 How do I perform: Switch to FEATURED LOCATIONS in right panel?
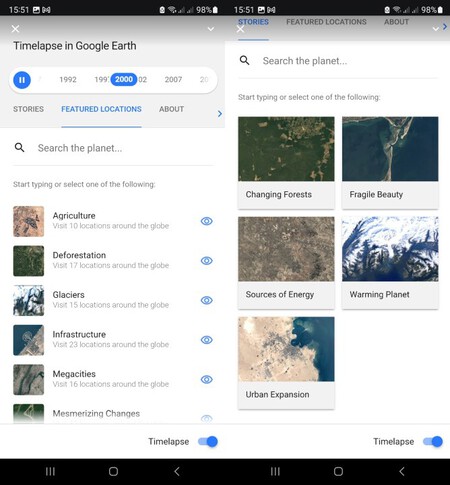pyautogui.click(x=326, y=22)
